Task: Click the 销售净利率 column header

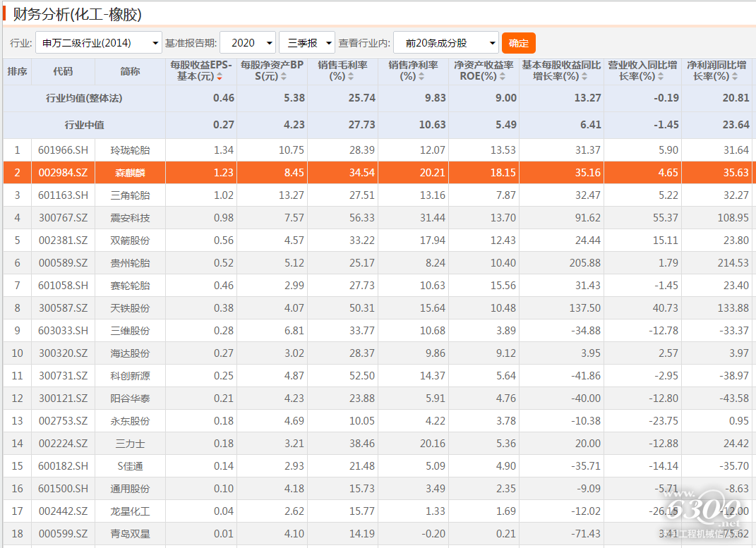Action: (413, 71)
